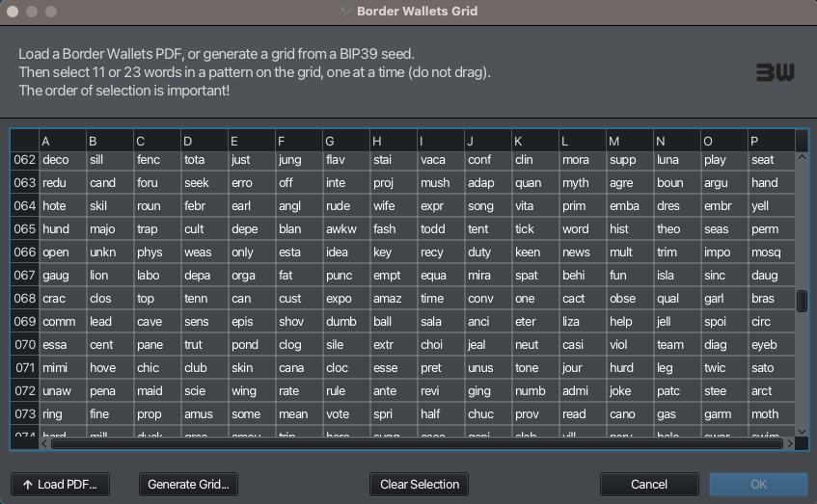Click the vertical scrollbar thumb
817x504 pixels.
point(802,301)
